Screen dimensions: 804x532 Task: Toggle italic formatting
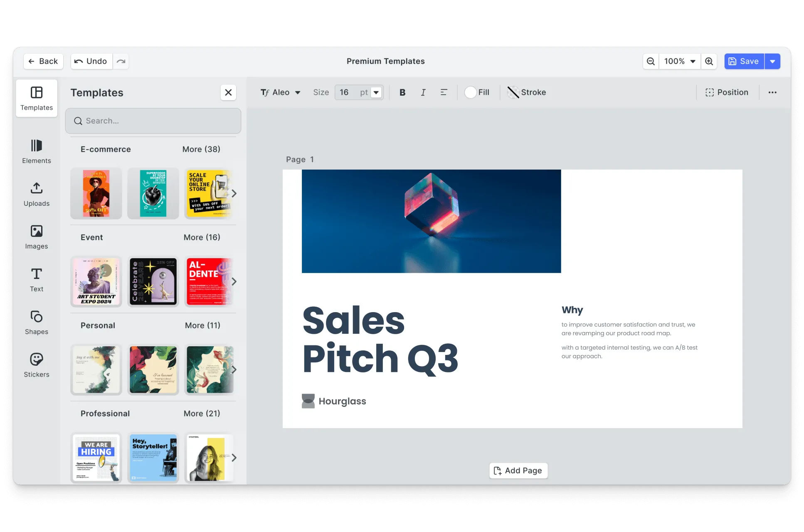point(423,92)
